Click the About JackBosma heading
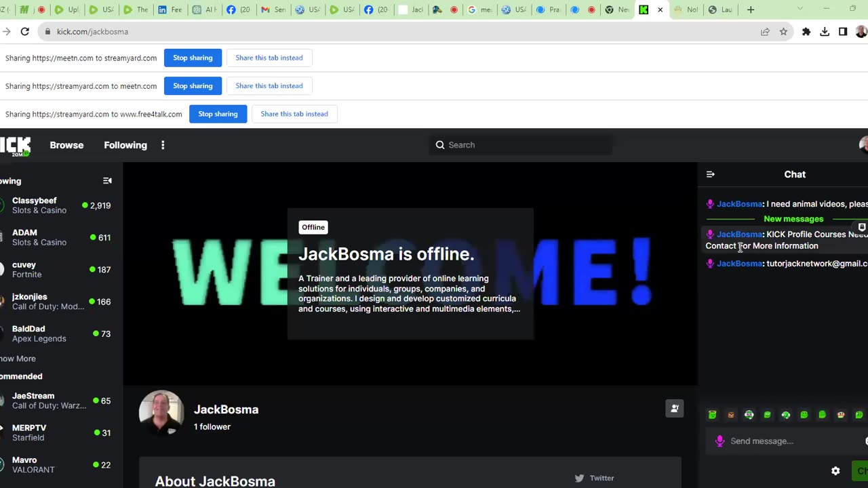Screen dimensions: 868x488 (x=215, y=481)
